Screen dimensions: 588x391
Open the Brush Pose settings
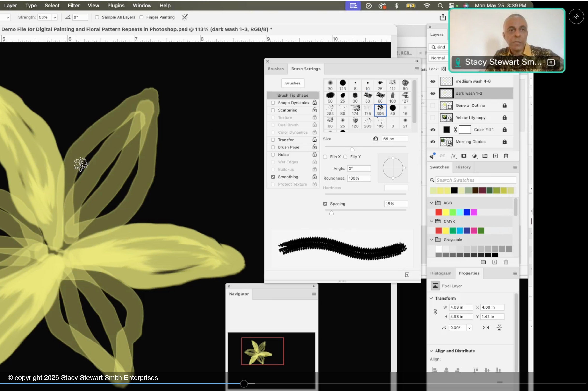point(288,147)
